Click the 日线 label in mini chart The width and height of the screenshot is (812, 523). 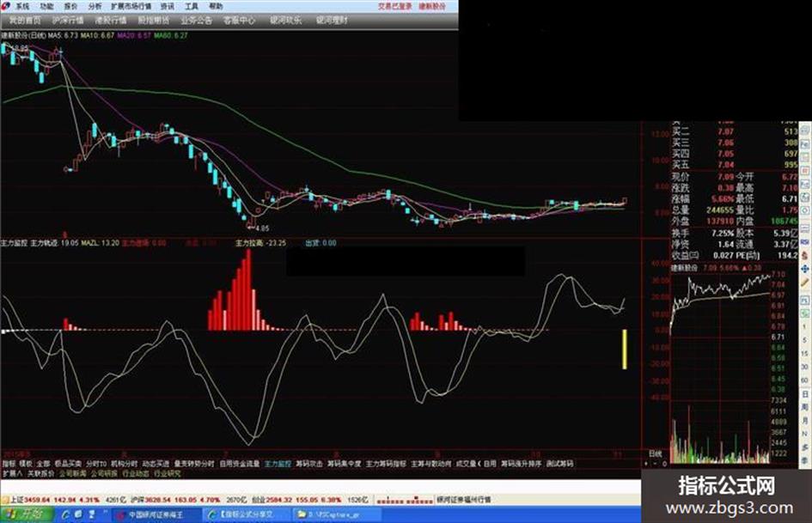pyautogui.click(x=656, y=453)
